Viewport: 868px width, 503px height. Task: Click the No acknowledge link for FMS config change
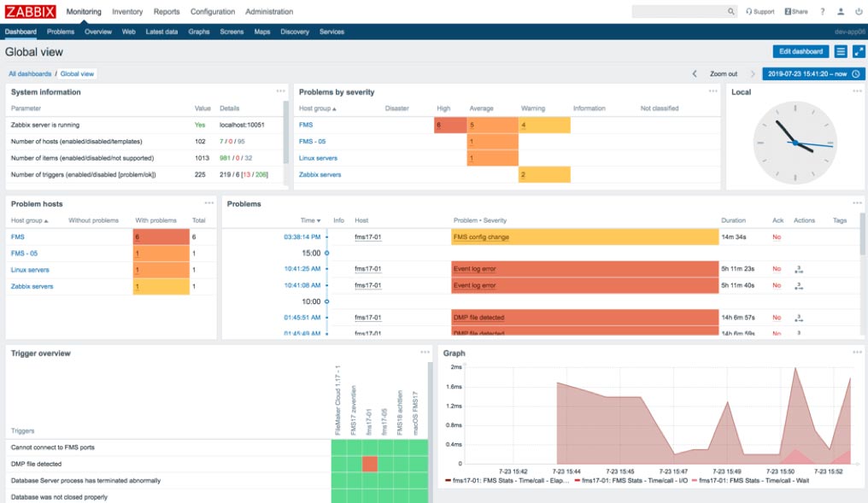tap(777, 237)
